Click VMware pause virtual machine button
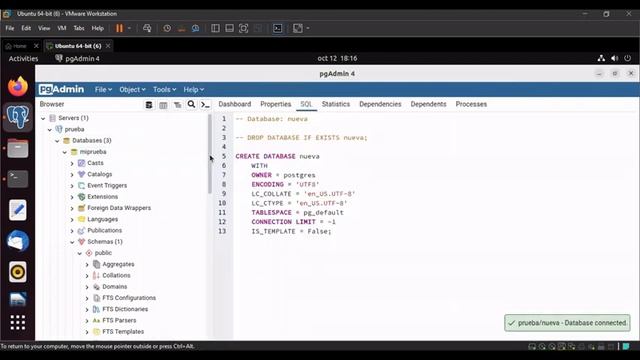Screen dimensions: 640x360 [x=119, y=28]
